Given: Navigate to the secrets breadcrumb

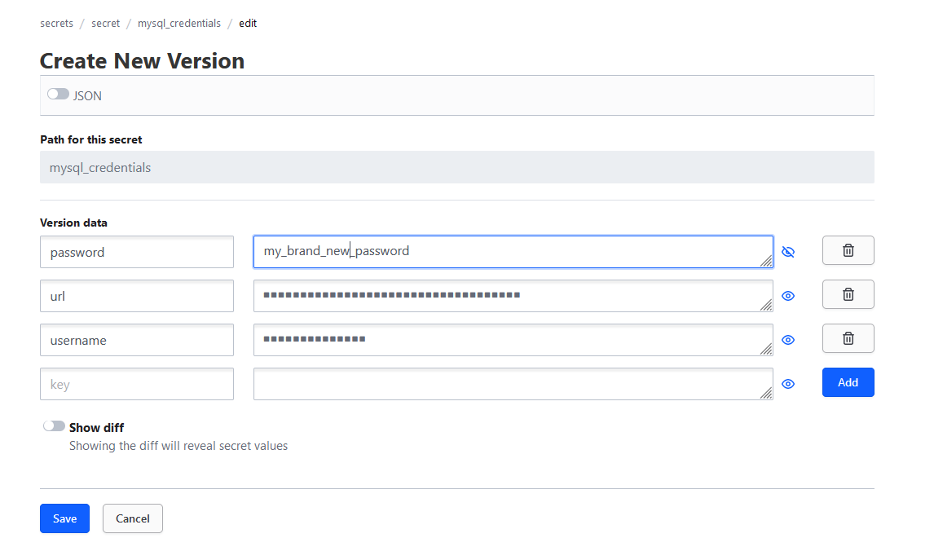Looking at the screenshot, I should (56, 23).
